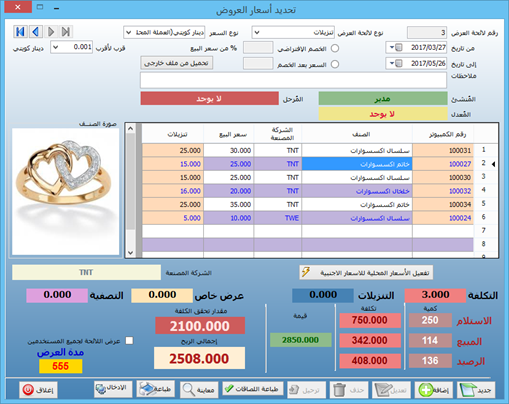Image resolution: width=509 pixels, height=404 pixels.
Task: Open نوع لائحة العرض dropdown
Action: pyautogui.click(x=257, y=33)
